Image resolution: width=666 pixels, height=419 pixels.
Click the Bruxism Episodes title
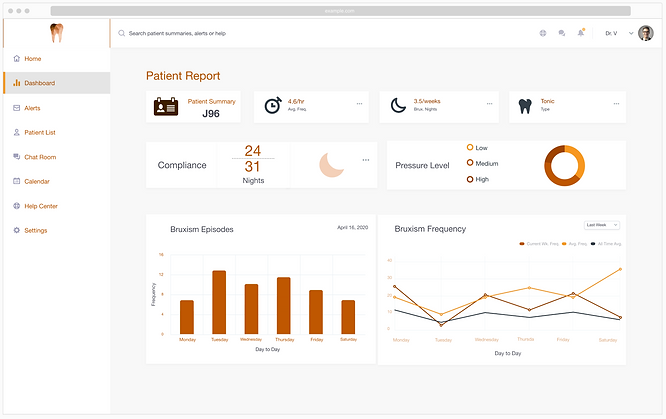pyautogui.click(x=202, y=229)
